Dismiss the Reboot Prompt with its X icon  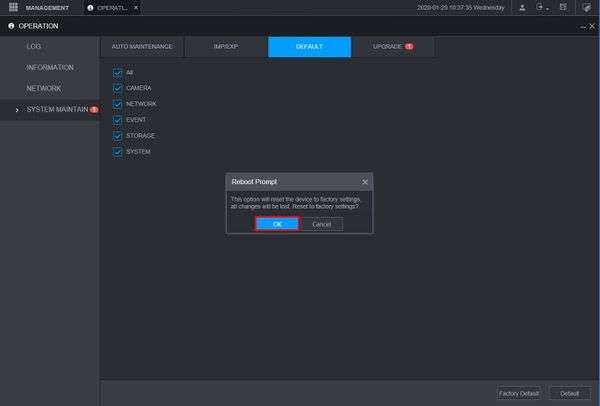365,182
